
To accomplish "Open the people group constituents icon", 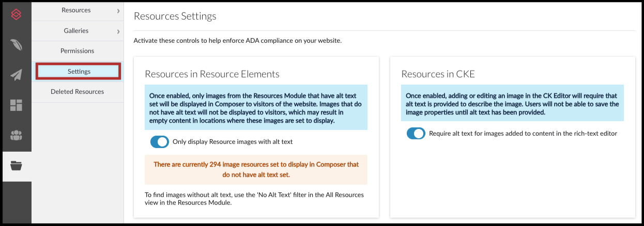I will tap(16, 136).
